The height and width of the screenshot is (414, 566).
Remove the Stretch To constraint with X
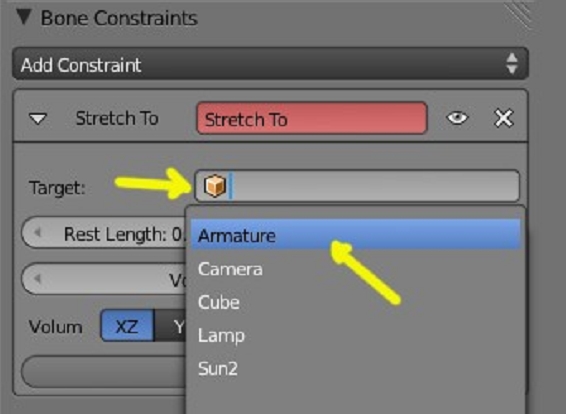coord(504,118)
